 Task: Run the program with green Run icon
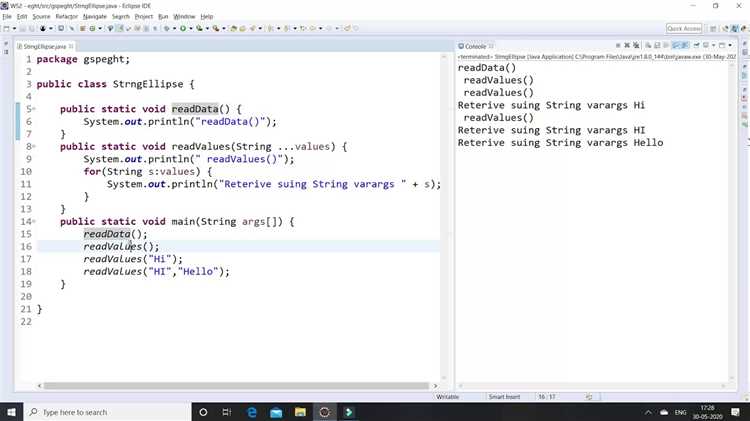pyautogui.click(x=183, y=29)
